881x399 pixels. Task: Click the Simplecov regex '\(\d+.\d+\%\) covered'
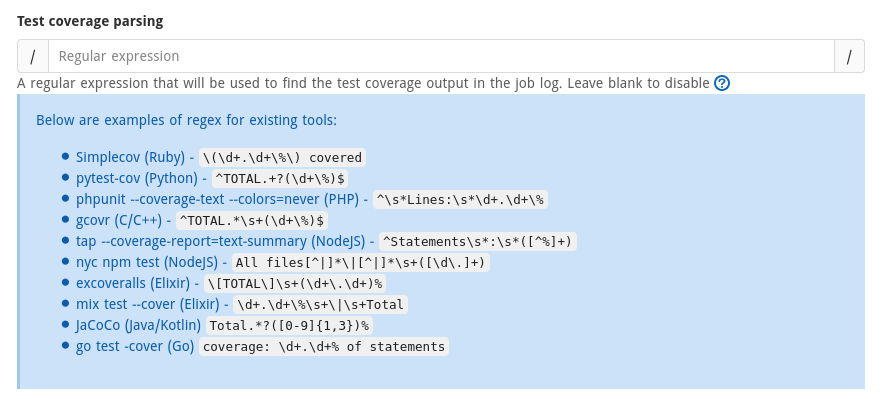(283, 157)
